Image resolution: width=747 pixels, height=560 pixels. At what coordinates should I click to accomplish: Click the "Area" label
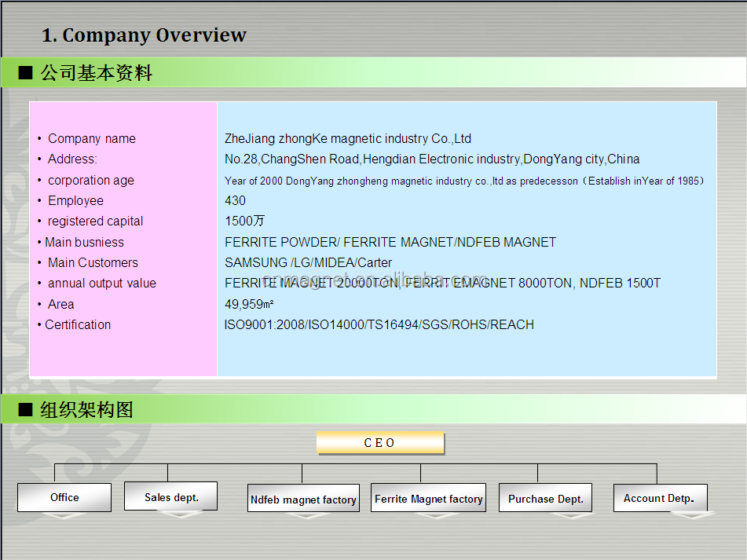(x=61, y=304)
